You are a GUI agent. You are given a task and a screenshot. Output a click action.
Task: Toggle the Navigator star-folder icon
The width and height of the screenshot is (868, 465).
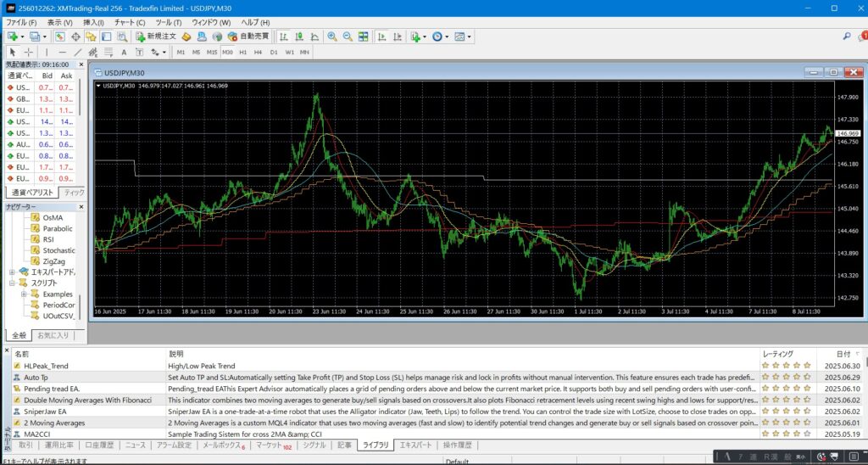pos(91,36)
